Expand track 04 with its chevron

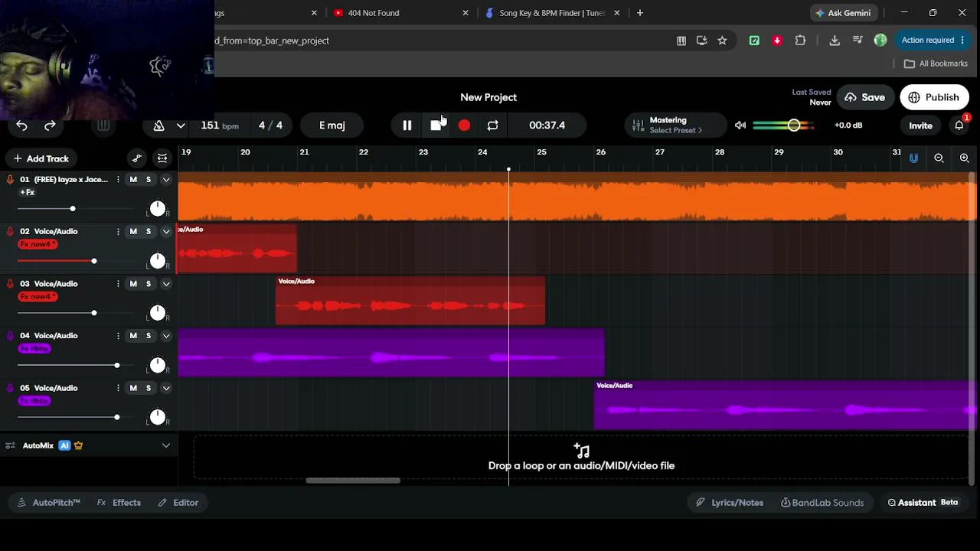[166, 336]
